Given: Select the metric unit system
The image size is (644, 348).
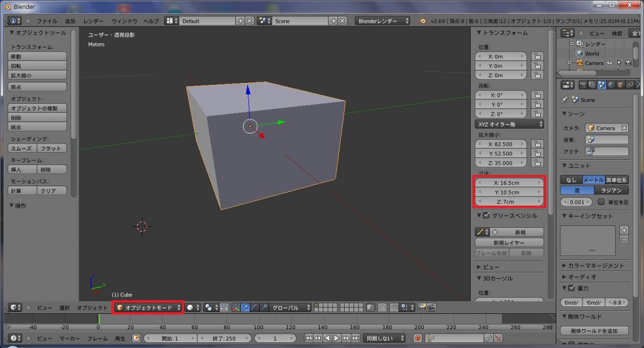Looking at the screenshot, I should click(x=594, y=180).
